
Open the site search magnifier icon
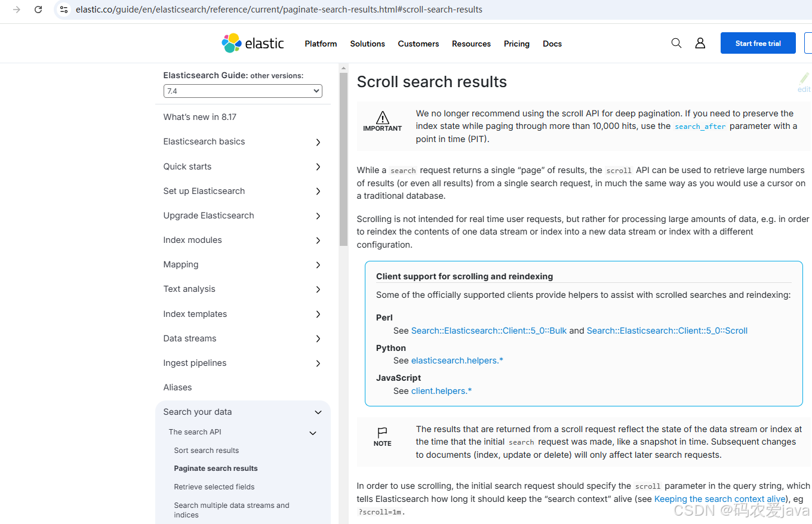676,43
